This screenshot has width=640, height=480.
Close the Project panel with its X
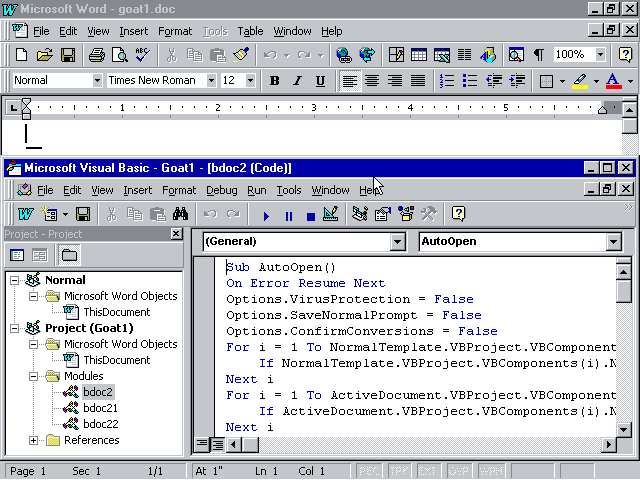[x=176, y=233]
